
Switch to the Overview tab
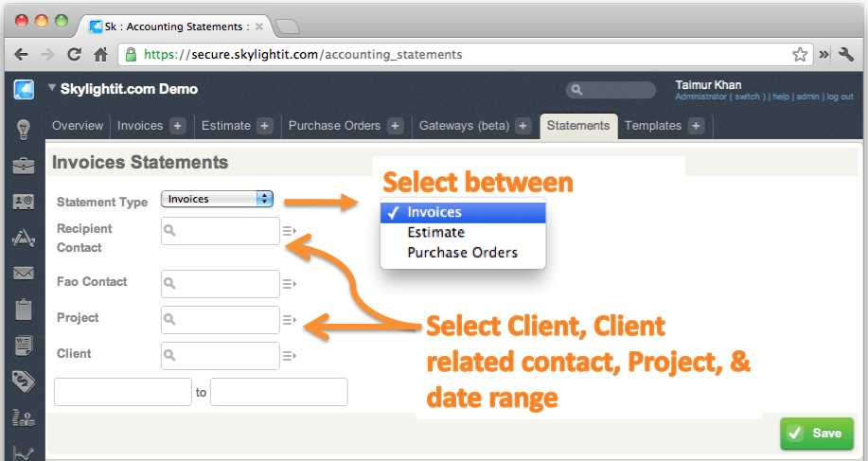click(x=78, y=125)
